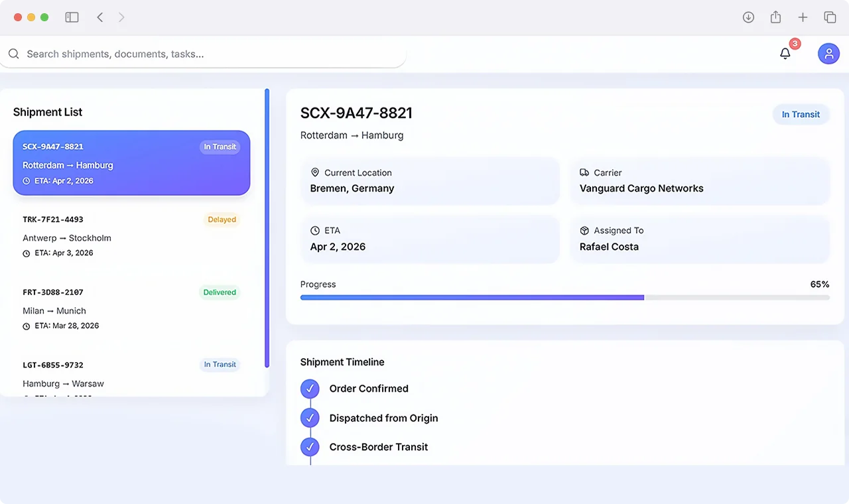Select shipment SCX-9A47-8821 card

131,163
